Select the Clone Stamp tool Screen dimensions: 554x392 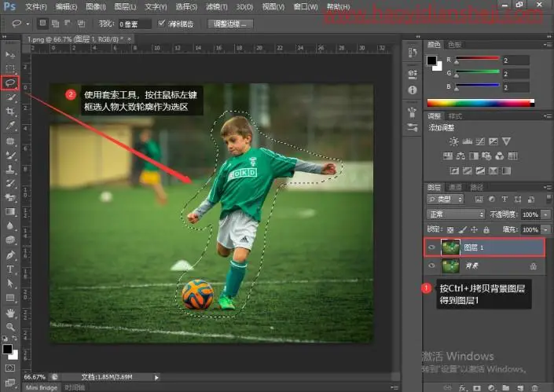[10, 169]
